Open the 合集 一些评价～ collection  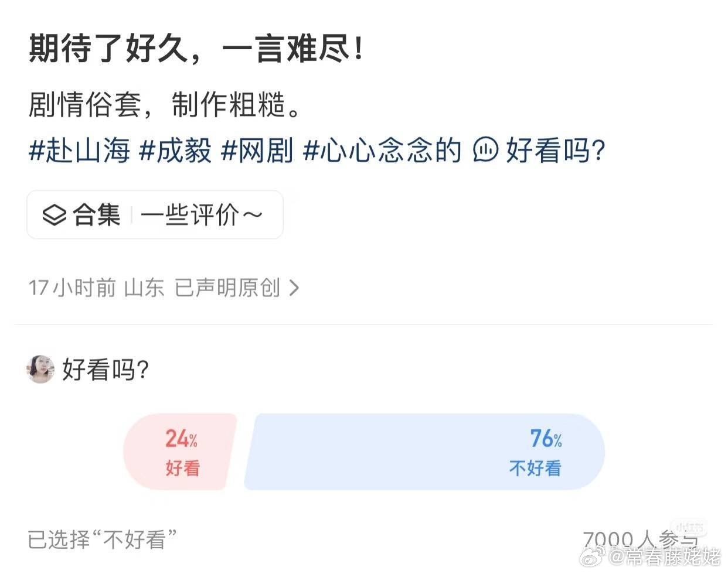click(155, 214)
